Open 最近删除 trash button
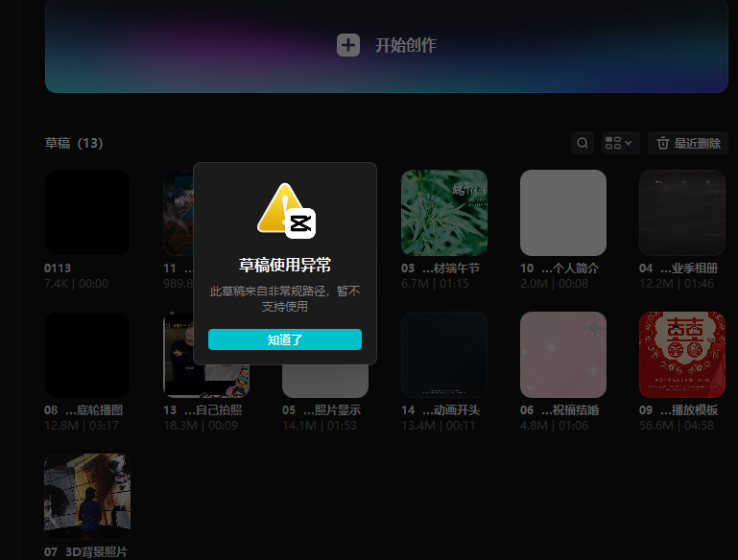Screen dimensions: 738x560 pos(688,143)
